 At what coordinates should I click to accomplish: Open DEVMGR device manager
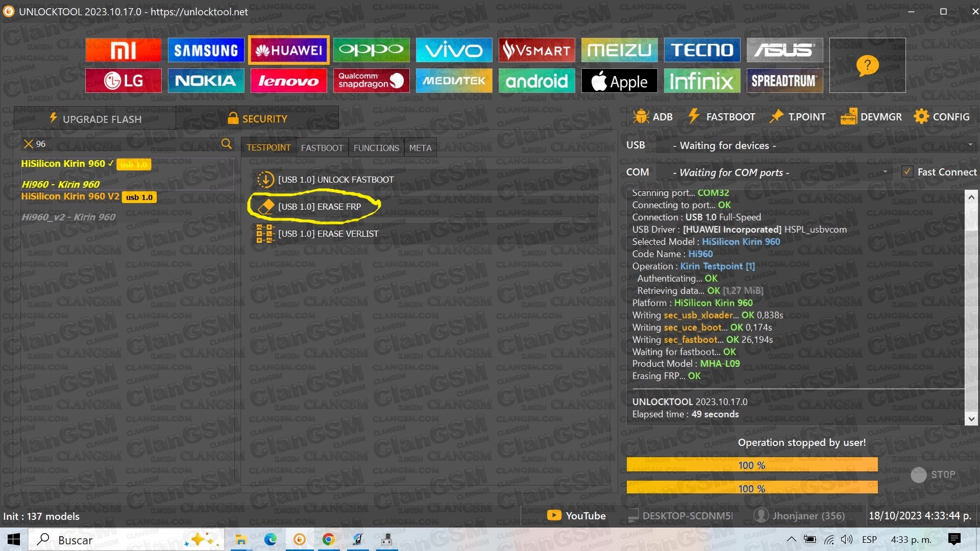point(871,117)
